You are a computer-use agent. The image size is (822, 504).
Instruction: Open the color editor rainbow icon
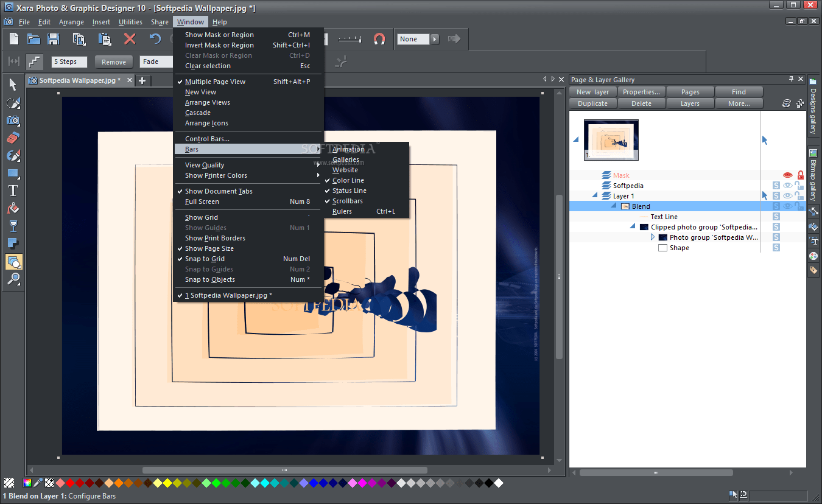[x=27, y=483]
